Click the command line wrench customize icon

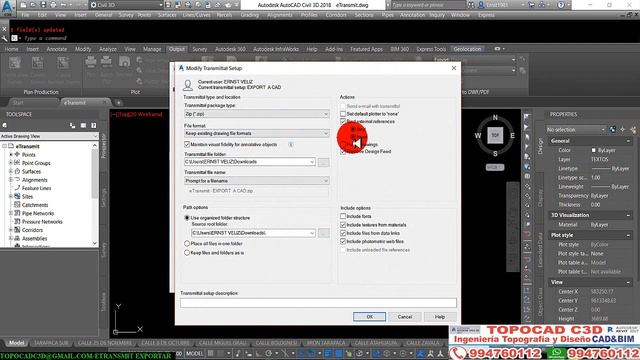(4, 38)
